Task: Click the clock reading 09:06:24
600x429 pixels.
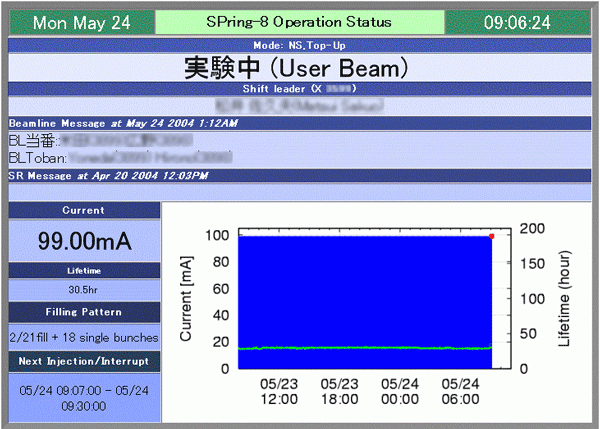Action: point(517,23)
